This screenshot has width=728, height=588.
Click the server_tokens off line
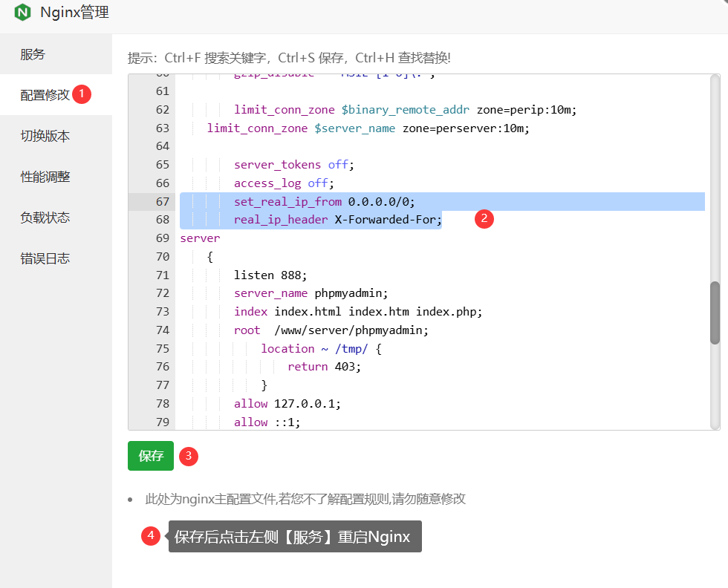(294, 165)
